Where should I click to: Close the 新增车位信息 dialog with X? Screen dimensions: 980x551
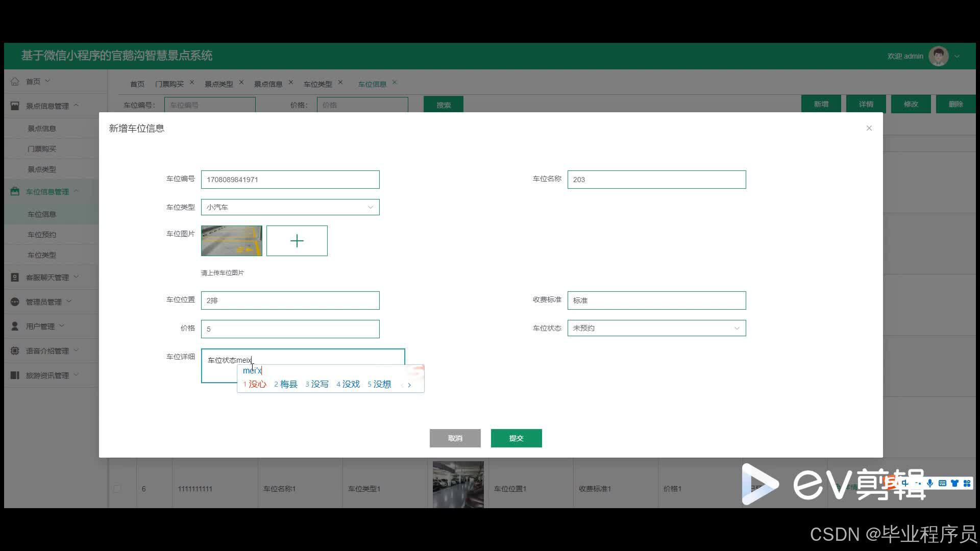(869, 128)
